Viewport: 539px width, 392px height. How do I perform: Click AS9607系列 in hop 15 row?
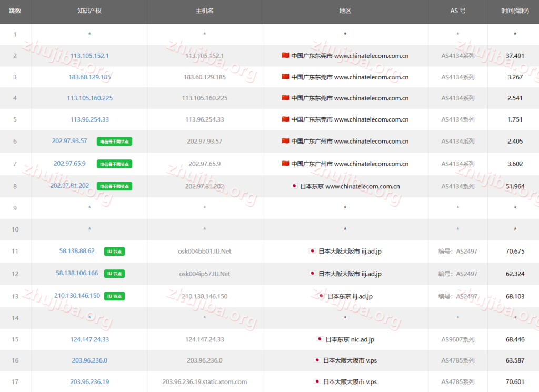tap(457, 339)
